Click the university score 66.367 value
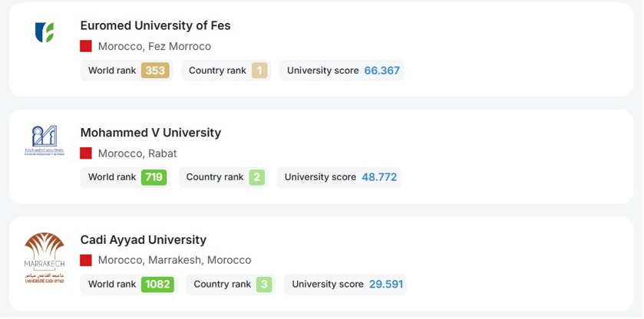This screenshot has width=644, height=319. pos(382,71)
